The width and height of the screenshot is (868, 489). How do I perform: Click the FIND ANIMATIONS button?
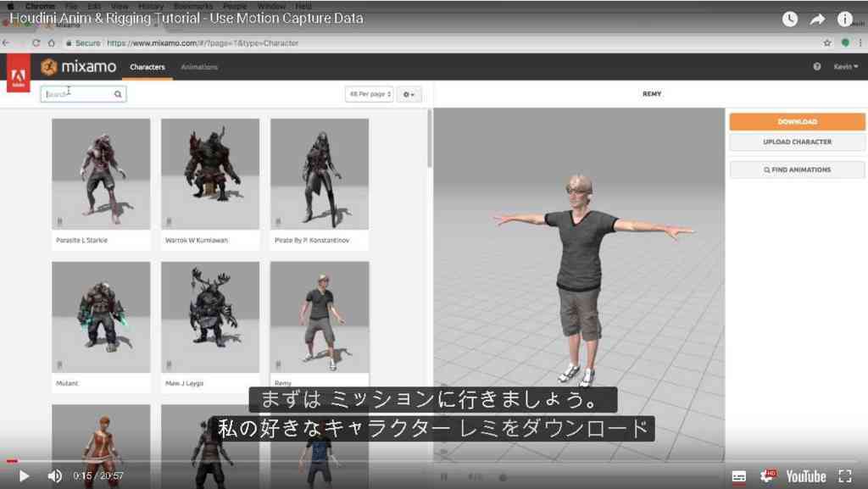tap(797, 169)
